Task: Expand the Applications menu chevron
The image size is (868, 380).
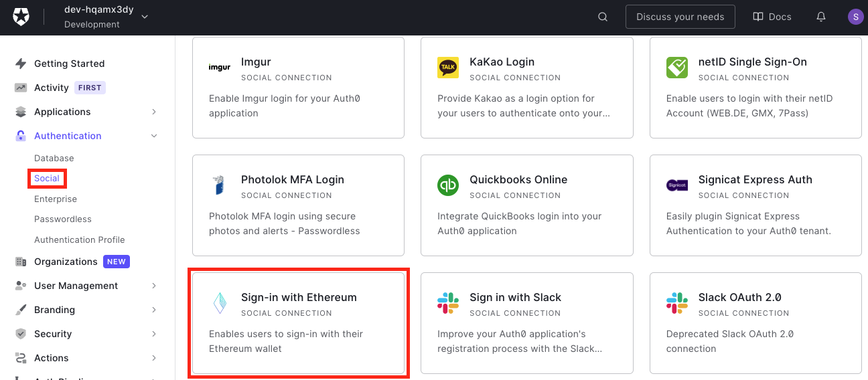Action: coord(154,112)
